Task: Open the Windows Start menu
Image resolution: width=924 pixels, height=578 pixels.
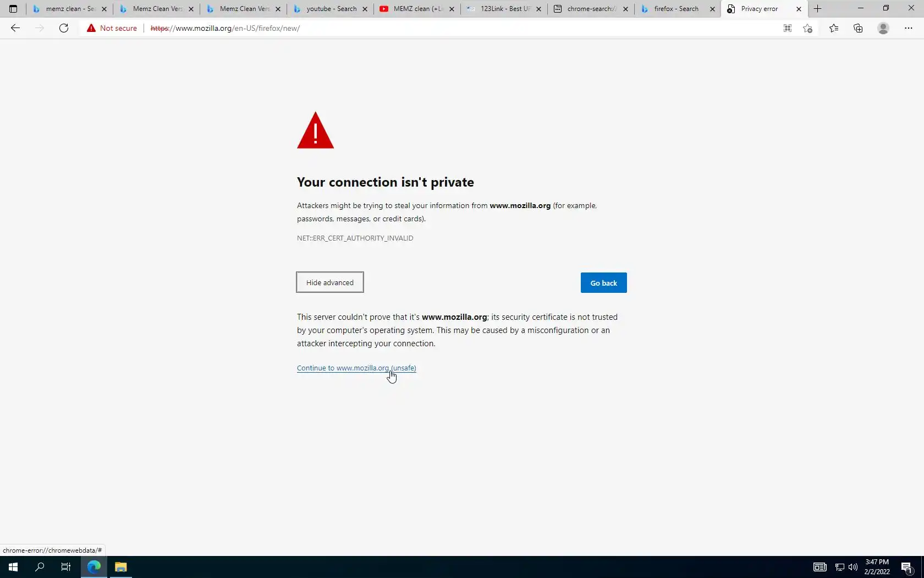Action: [x=13, y=567]
